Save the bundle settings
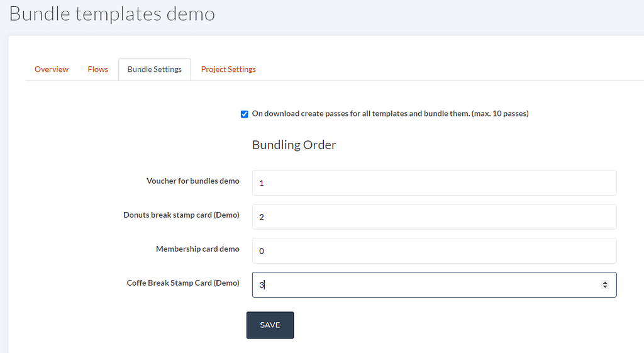Screen dimensions: 644x353 coord(270,325)
